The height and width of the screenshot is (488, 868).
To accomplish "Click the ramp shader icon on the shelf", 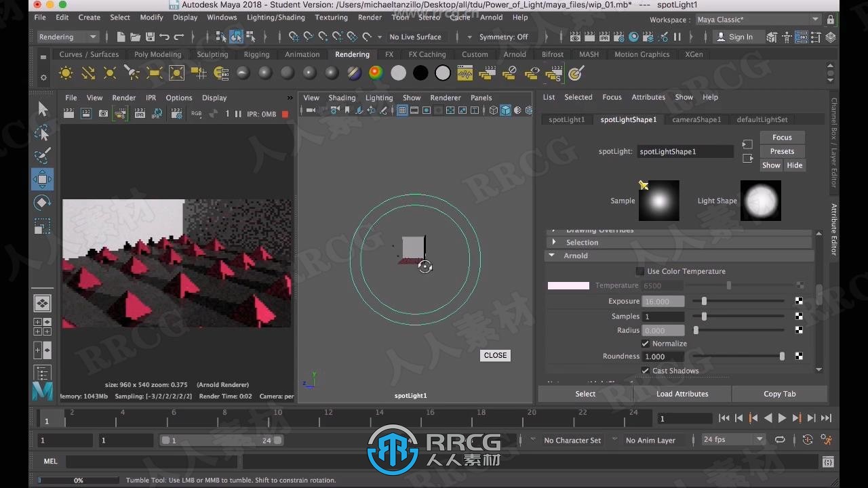I will tap(376, 73).
